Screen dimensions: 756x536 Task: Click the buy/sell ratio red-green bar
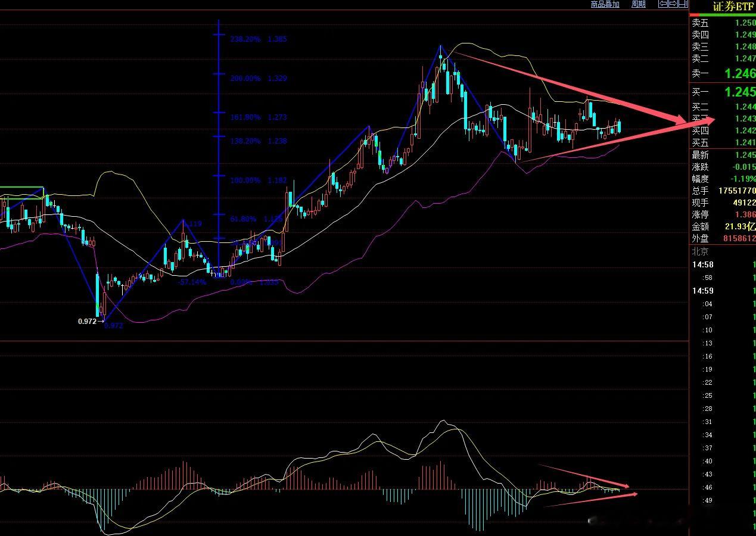tap(723, 15)
